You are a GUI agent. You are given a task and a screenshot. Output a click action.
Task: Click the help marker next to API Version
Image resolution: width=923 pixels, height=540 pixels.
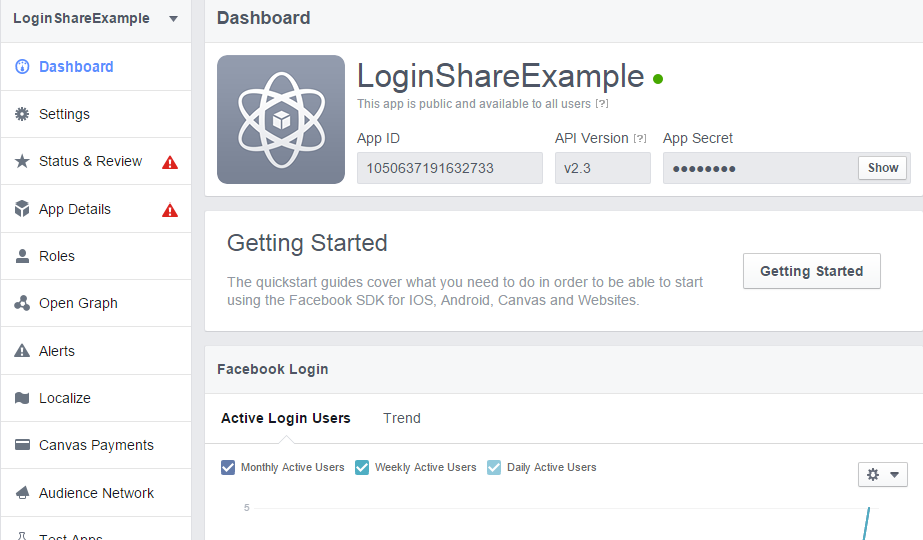pos(640,139)
